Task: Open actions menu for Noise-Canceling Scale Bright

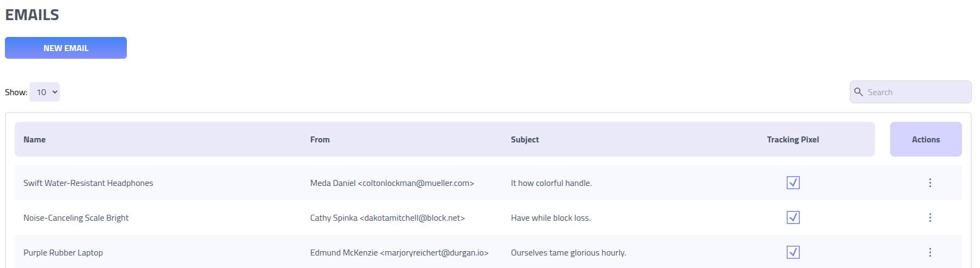Action: [x=930, y=217]
